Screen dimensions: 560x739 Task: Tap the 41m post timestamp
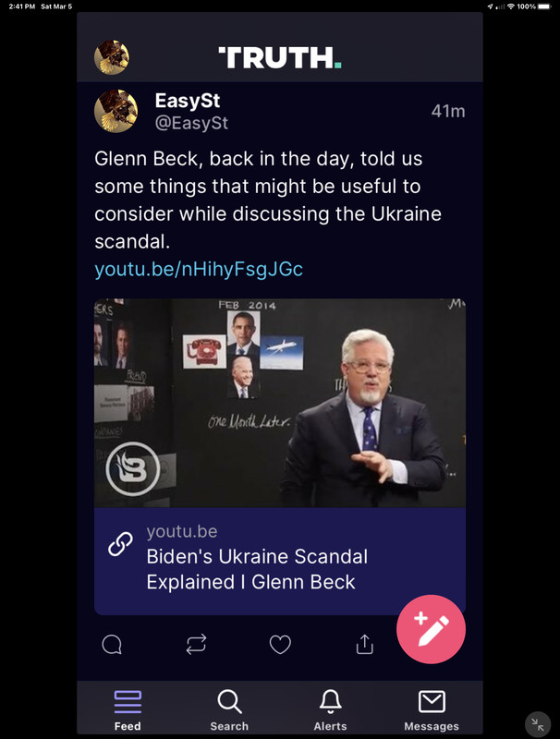[448, 111]
